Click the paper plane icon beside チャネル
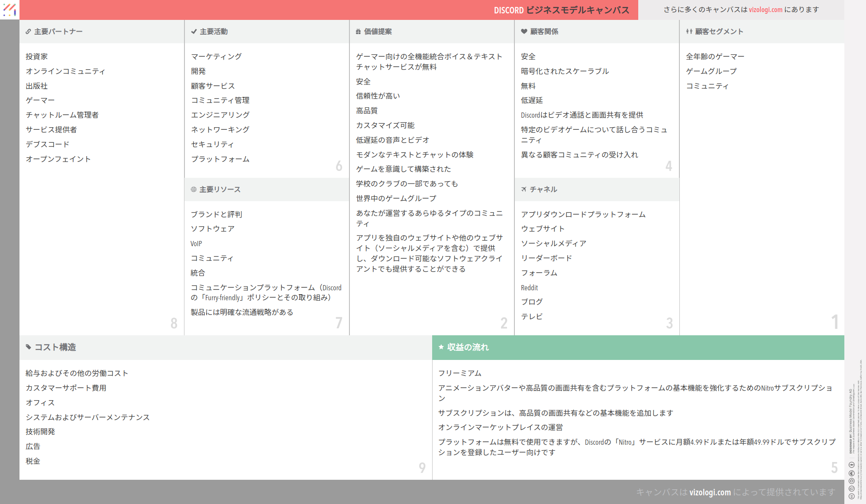This screenshot has width=866, height=504. click(523, 189)
